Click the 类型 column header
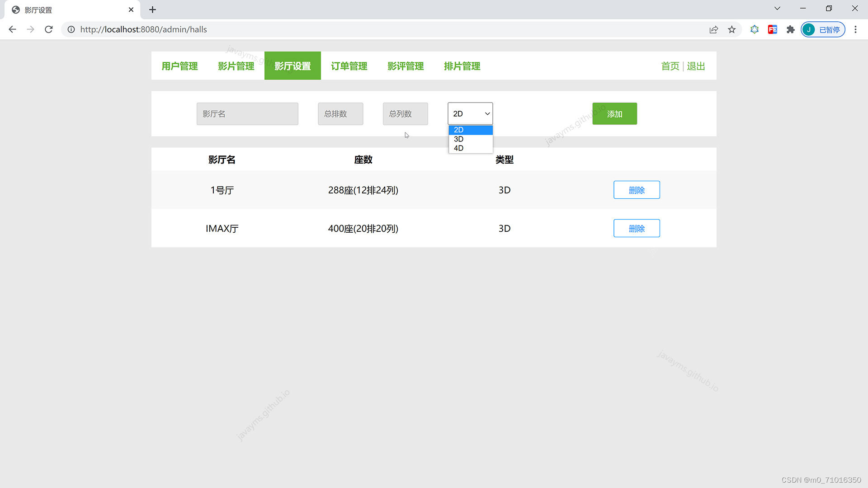Image resolution: width=868 pixels, height=488 pixels. 505,160
